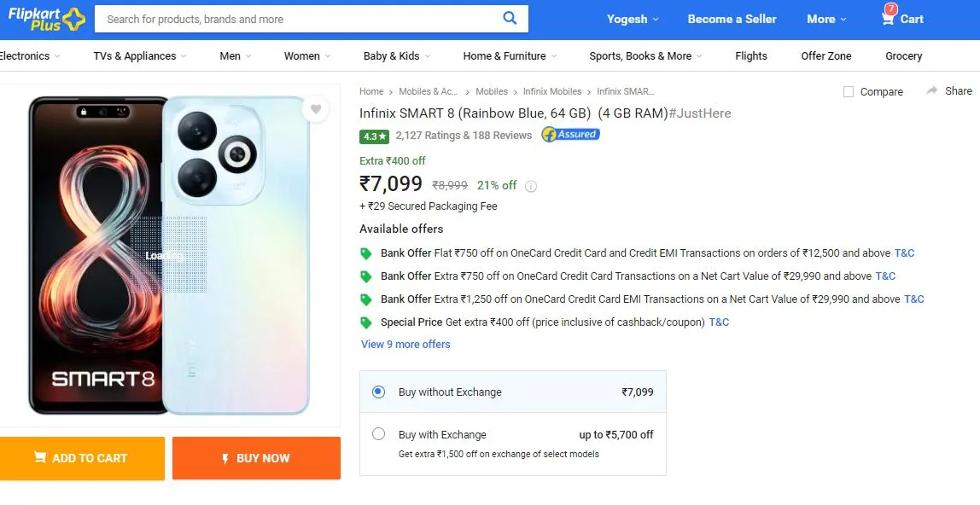980x505 pixels.
Task: Open the Offer Zone menu item
Action: point(826,55)
